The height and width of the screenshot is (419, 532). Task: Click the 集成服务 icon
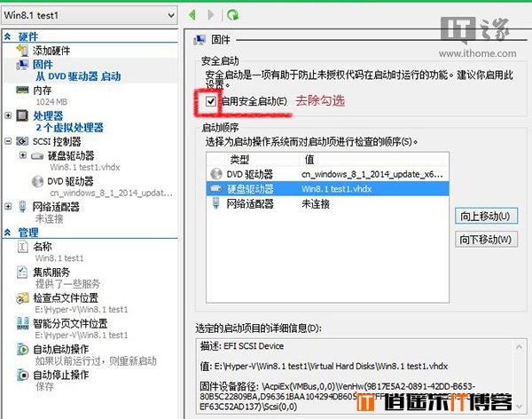(x=22, y=272)
